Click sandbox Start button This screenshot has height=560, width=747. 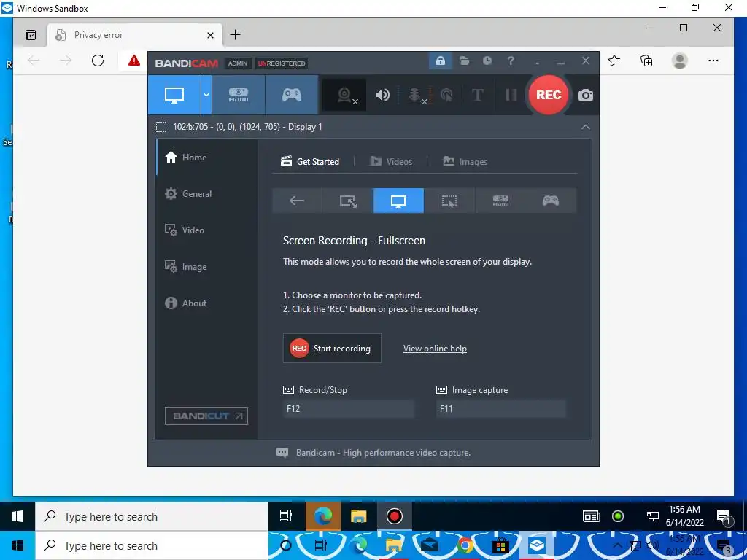click(x=18, y=517)
